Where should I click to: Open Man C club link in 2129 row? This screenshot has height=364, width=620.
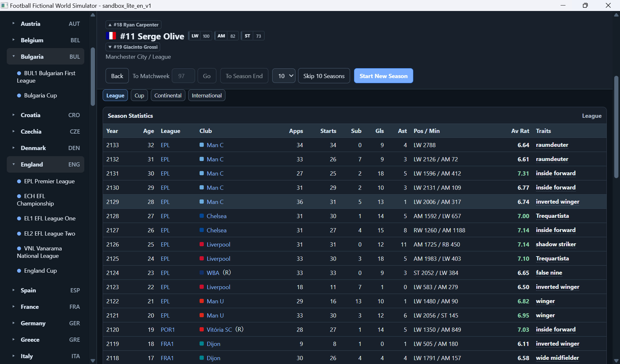tap(215, 202)
